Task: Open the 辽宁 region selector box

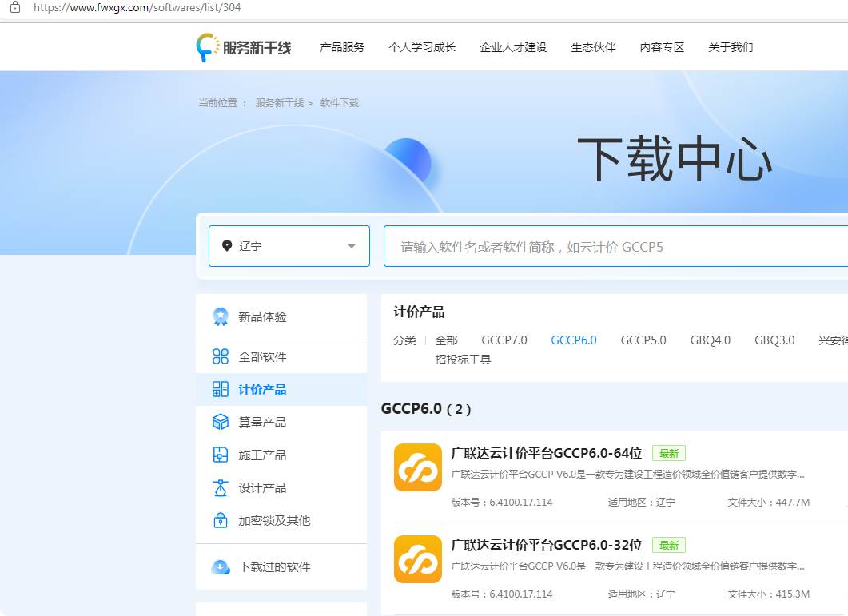Action: 289,246
